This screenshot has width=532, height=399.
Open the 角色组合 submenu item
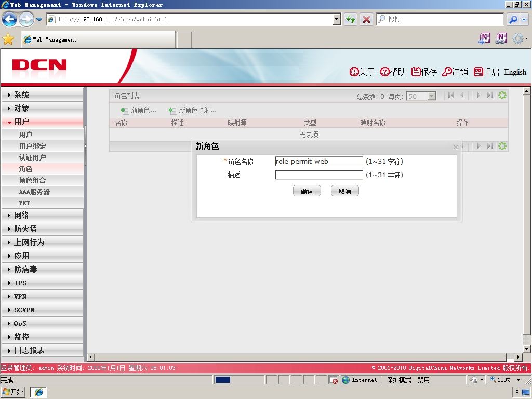click(43, 180)
